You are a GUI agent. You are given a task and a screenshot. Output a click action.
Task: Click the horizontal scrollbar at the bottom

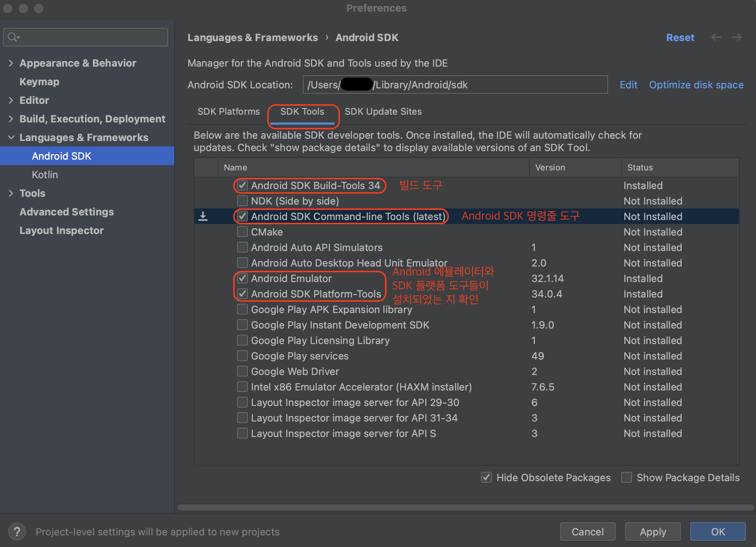coord(465,507)
